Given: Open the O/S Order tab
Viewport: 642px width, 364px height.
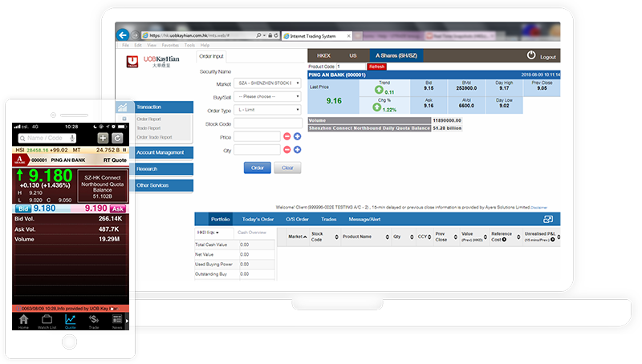Looking at the screenshot, I should coord(297,219).
